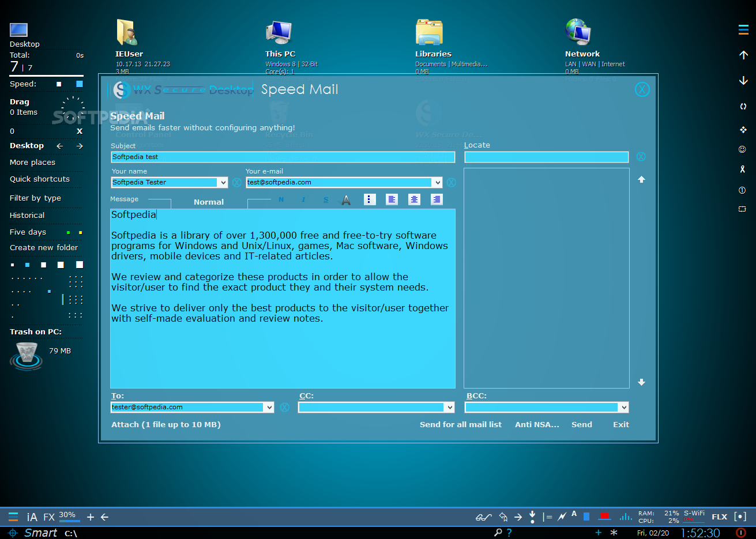Open More places in sidebar
The width and height of the screenshot is (756, 539).
[32, 163]
